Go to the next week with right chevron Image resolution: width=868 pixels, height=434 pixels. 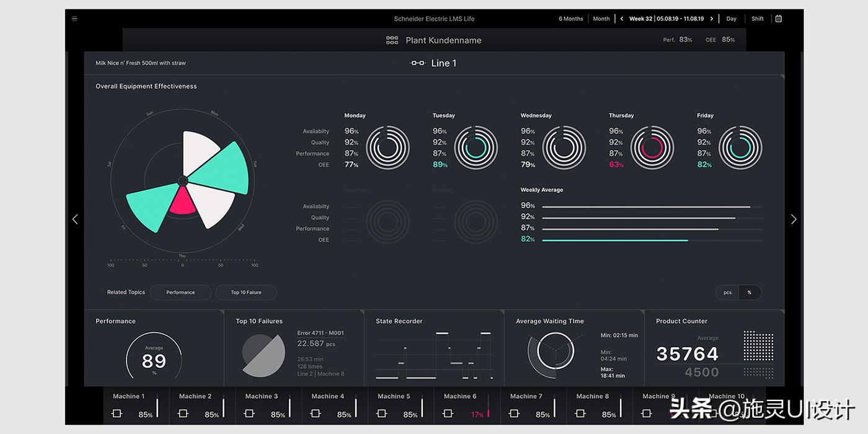pos(712,19)
